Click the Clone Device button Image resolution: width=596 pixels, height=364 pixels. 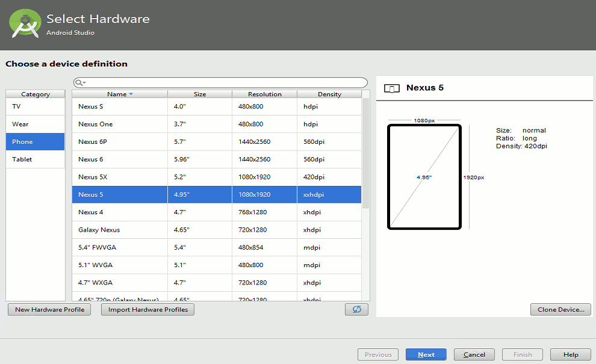[560, 310]
